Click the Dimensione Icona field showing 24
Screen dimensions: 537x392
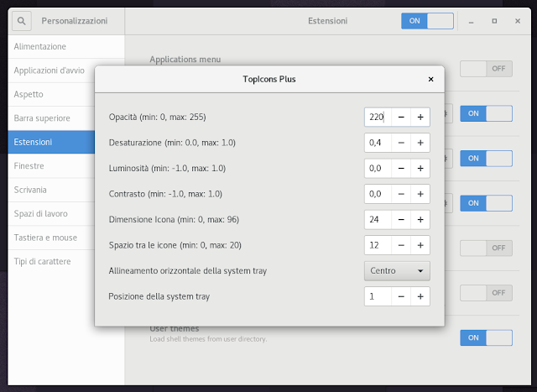[x=378, y=220]
